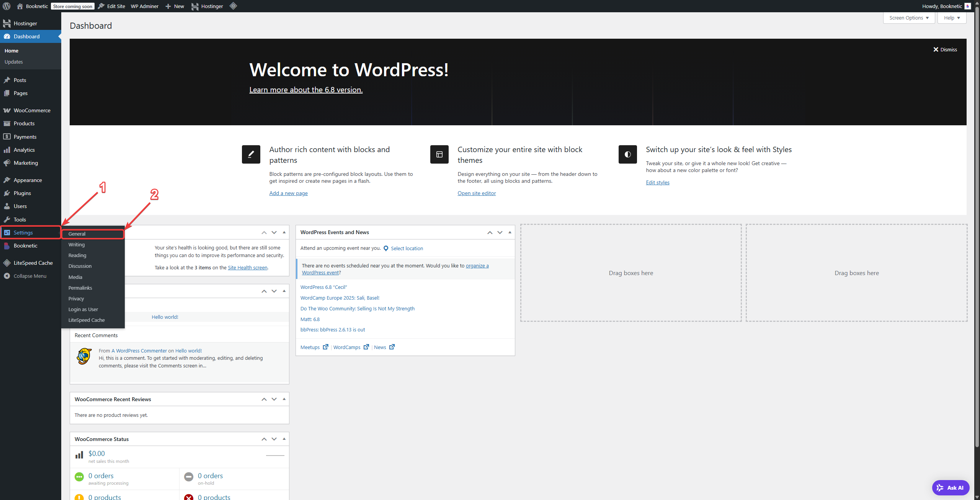
Task: Collapse the WooCommerce Status panel
Action: click(x=284, y=439)
